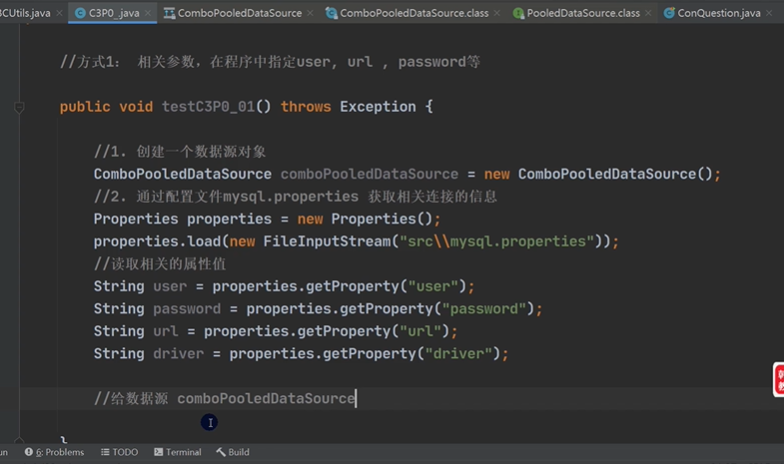Image resolution: width=784 pixels, height=464 pixels.
Task: Open the TODO tool window
Action: 120,452
